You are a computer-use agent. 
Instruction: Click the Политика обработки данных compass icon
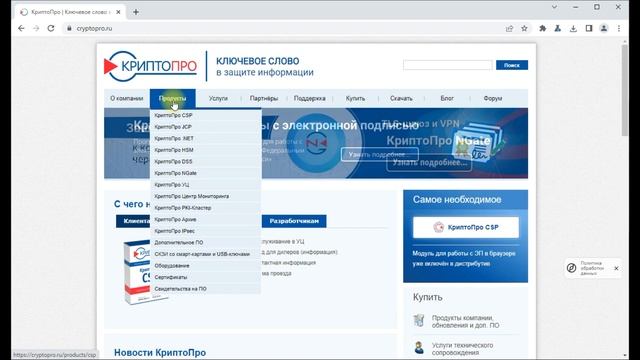[571, 268]
